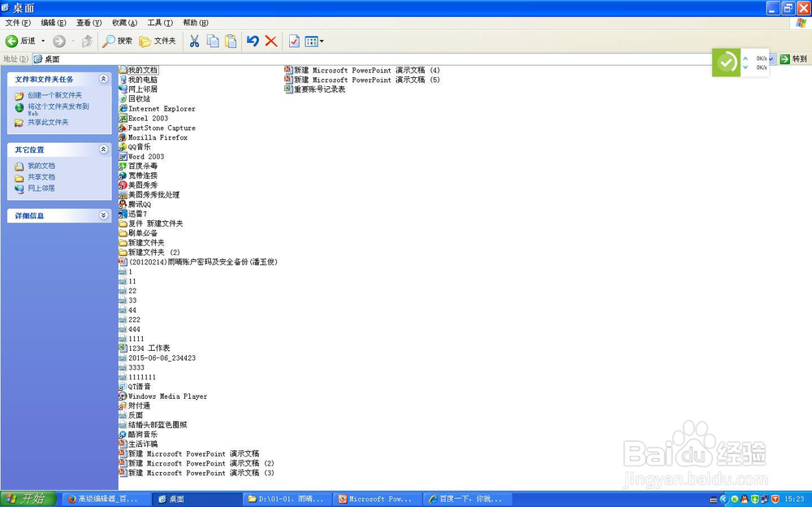Select the file 1234 工作表
Screen dimensions: 812x507
(x=145, y=349)
